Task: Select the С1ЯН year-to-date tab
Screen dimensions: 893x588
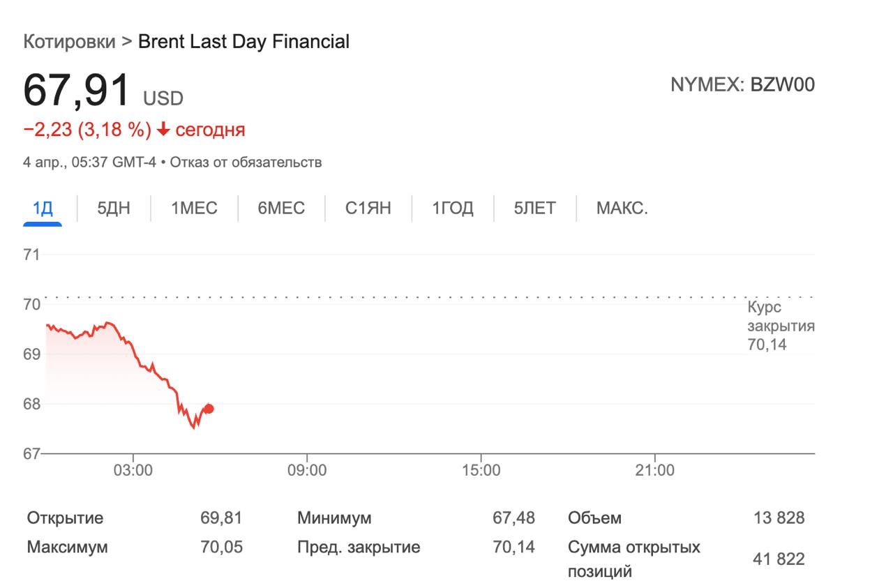Action: (x=368, y=208)
